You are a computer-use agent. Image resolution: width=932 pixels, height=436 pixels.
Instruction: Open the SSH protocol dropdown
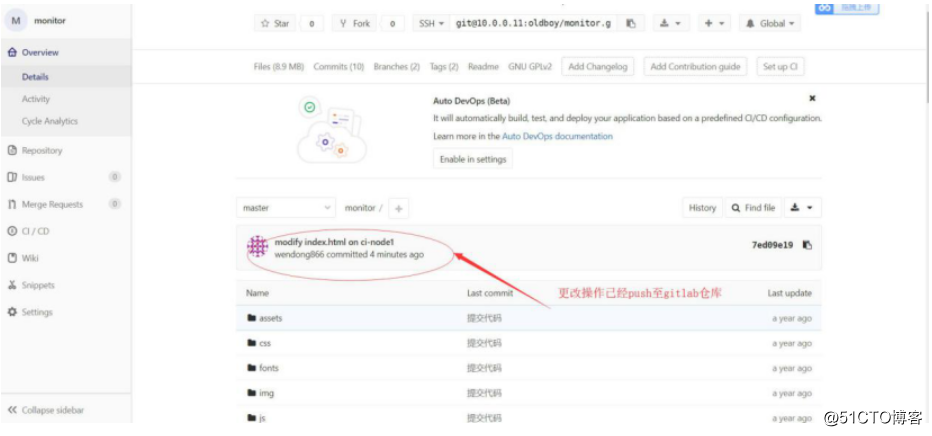click(432, 24)
